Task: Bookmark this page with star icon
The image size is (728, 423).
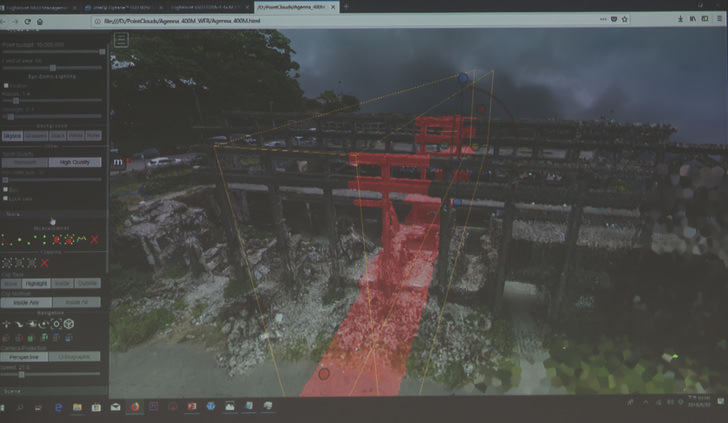Action: click(x=624, y=20)
